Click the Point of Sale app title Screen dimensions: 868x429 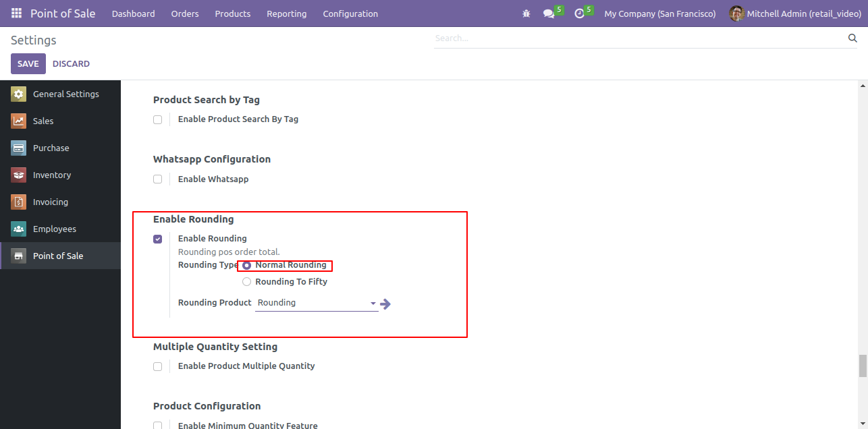point(63,13)
